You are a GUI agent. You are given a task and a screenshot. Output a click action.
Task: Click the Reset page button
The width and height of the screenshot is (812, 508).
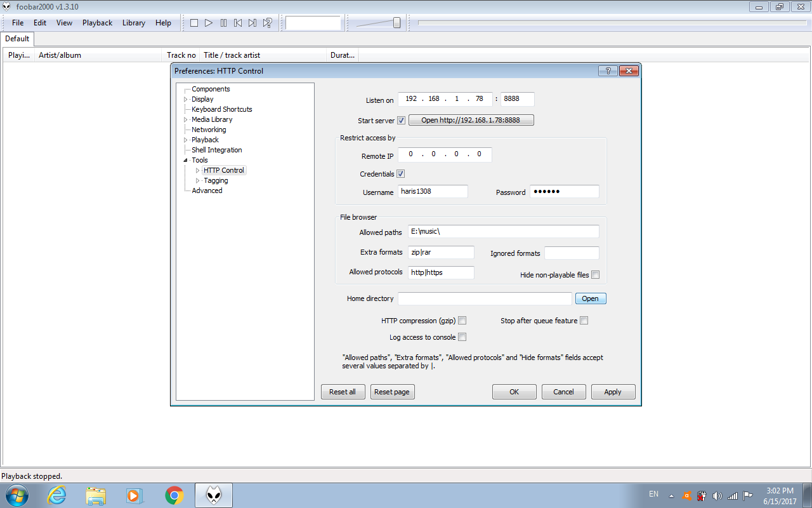[x=392, y=392]
